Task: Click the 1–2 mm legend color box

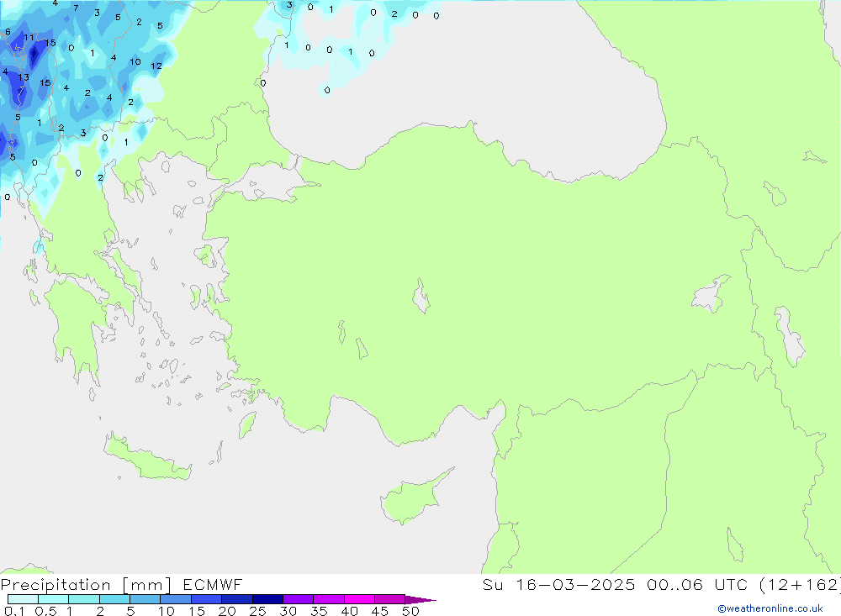Action: click(x=84, y=599)
